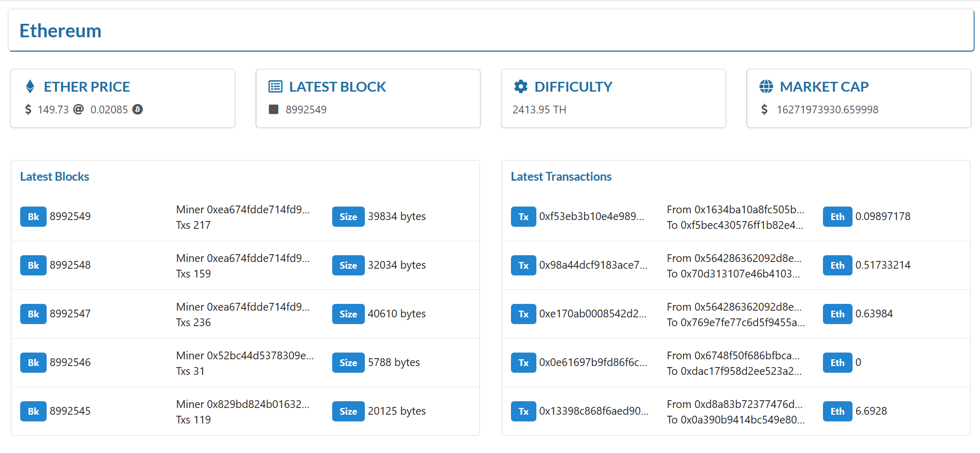Screen dimensions: 980x453
Task: Click the Txs 31 count
Action: pos(190,371)
